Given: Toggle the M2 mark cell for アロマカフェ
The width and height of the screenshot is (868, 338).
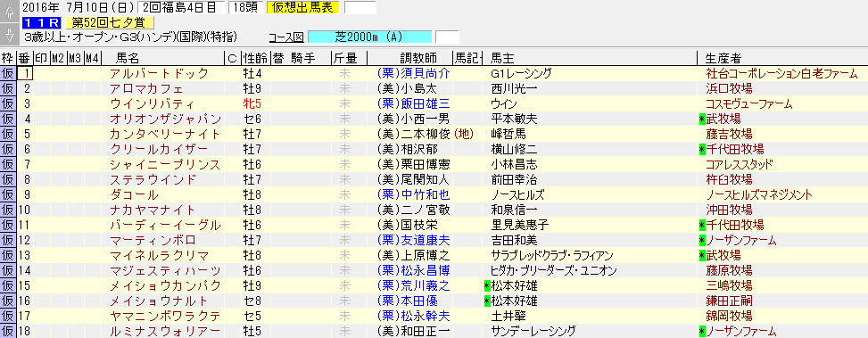Looking at the screenshot, I should (58, 88).
